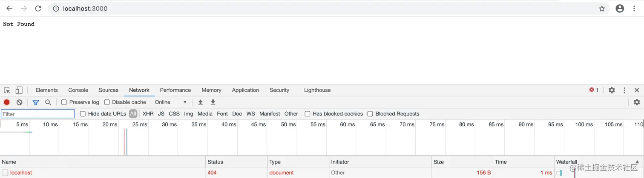The image size is (644, 178).
Task: Open Chrome's three-dot browser menu
Action: [634, 8]
